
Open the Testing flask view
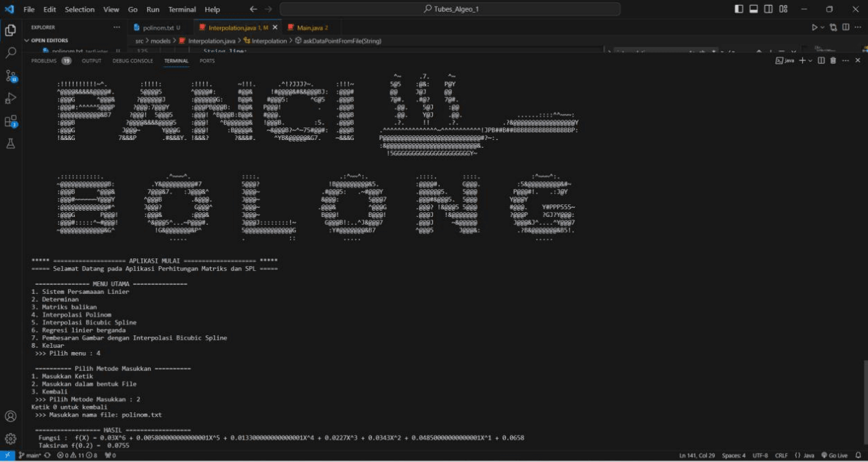(11, 143)
